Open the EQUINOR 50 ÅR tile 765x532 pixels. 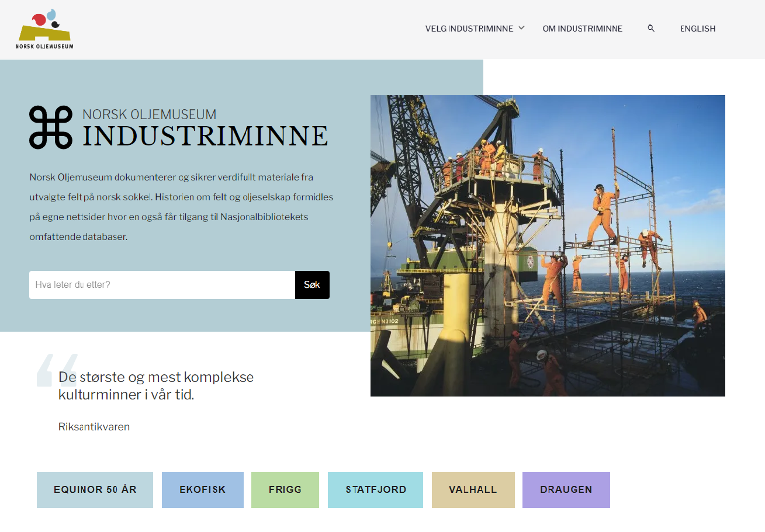click(x=95, y=490)
